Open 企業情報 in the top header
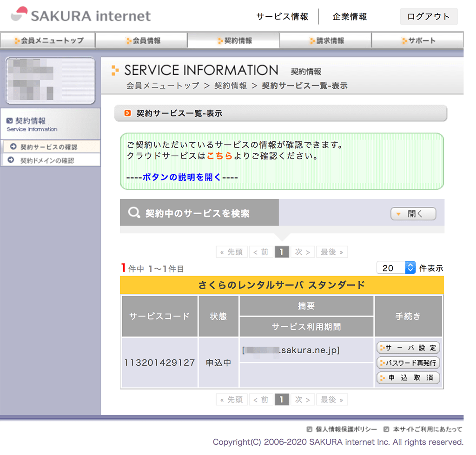 click(350, 16)
